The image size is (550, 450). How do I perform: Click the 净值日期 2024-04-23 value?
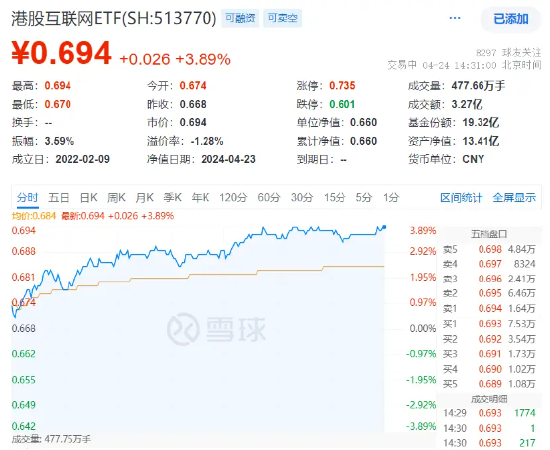[x=228, y=159]
